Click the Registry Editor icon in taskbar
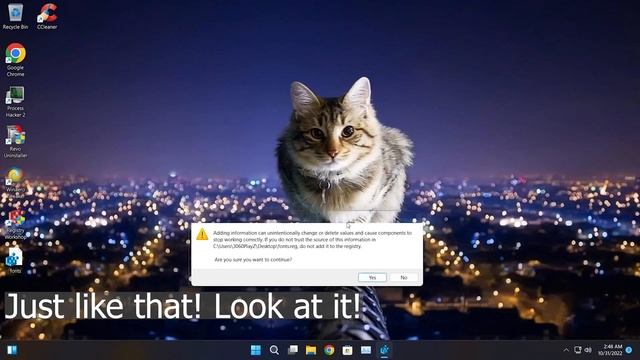The height and width of the screenshot is (360, 640). [384, 350]
